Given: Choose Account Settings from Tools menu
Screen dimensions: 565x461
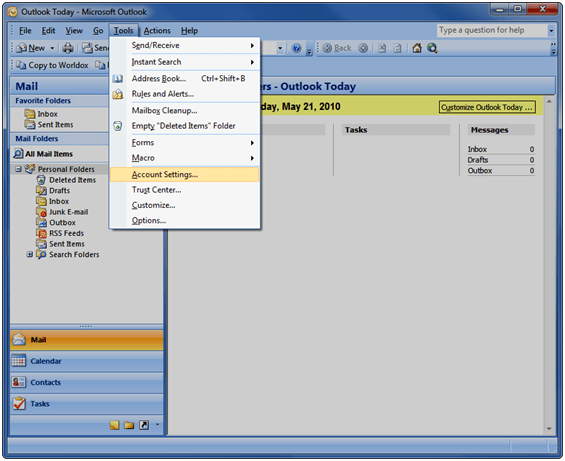Looking at the screenshot, I should (184, 174).
